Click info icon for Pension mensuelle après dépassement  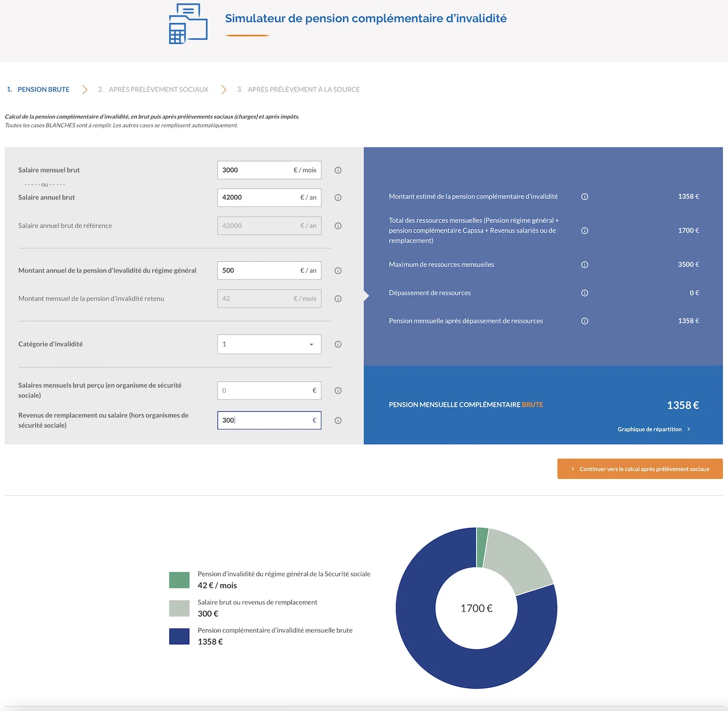coord(584,321)
